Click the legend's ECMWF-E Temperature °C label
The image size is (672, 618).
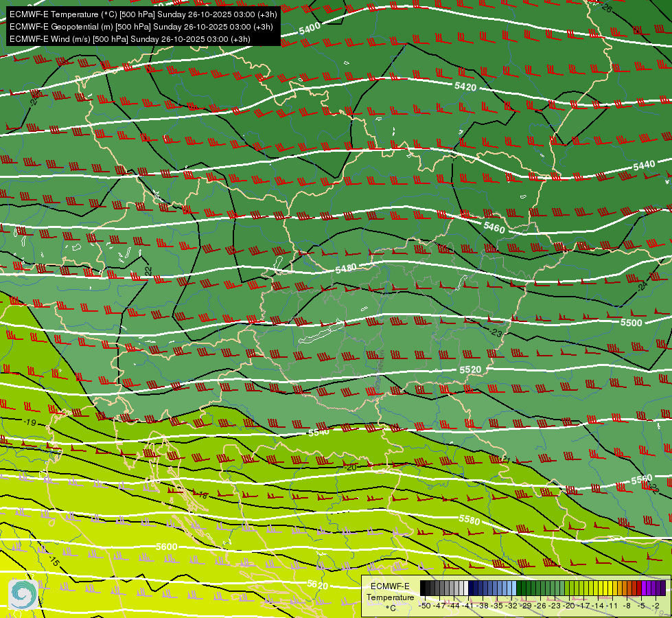[x=390, y=597]
